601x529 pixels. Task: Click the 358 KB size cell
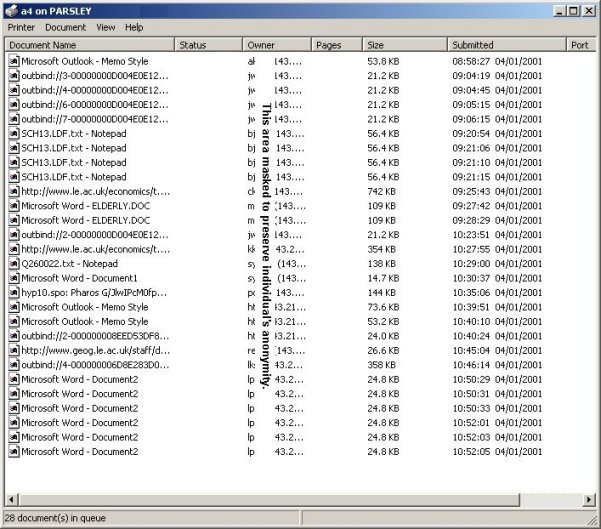click(381, 365)
